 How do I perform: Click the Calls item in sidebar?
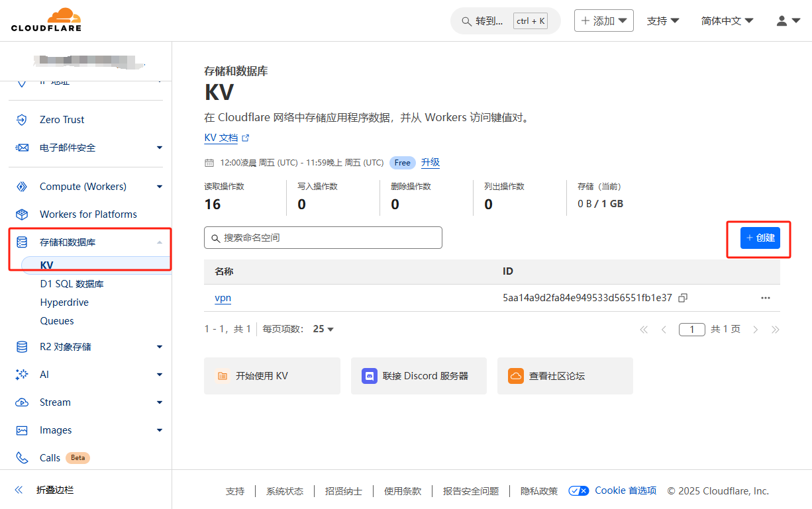(x=50, y=458)
